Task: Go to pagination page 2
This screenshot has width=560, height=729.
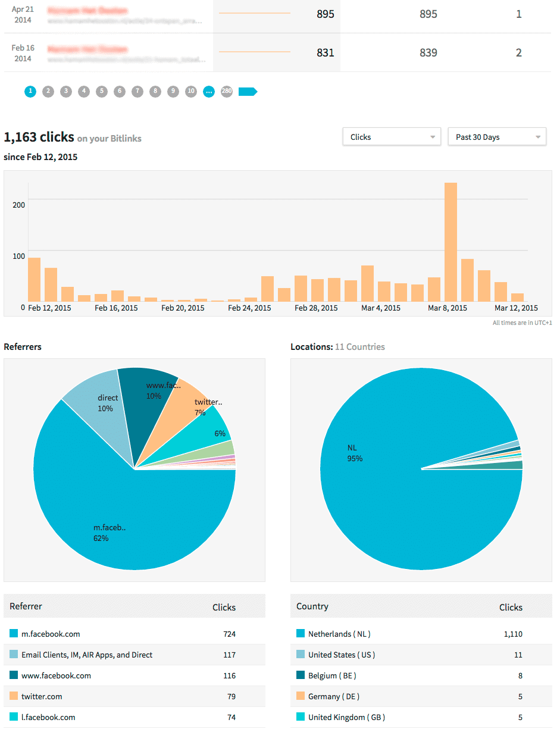Action: [48, 92]
